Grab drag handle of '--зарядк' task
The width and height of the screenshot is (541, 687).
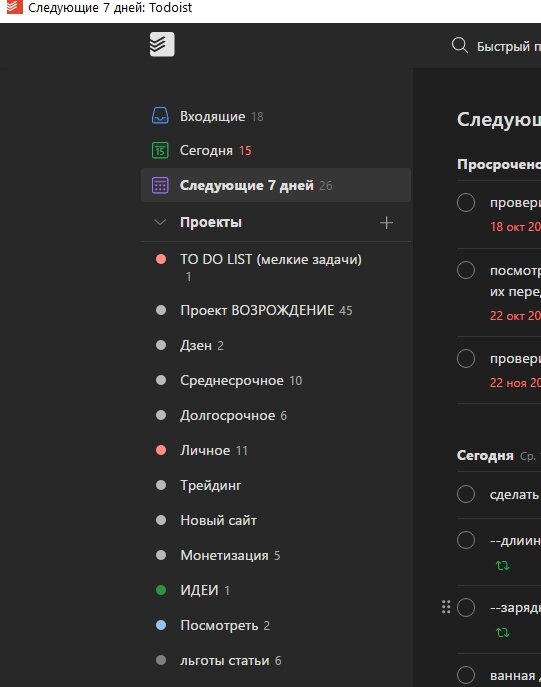446,607
